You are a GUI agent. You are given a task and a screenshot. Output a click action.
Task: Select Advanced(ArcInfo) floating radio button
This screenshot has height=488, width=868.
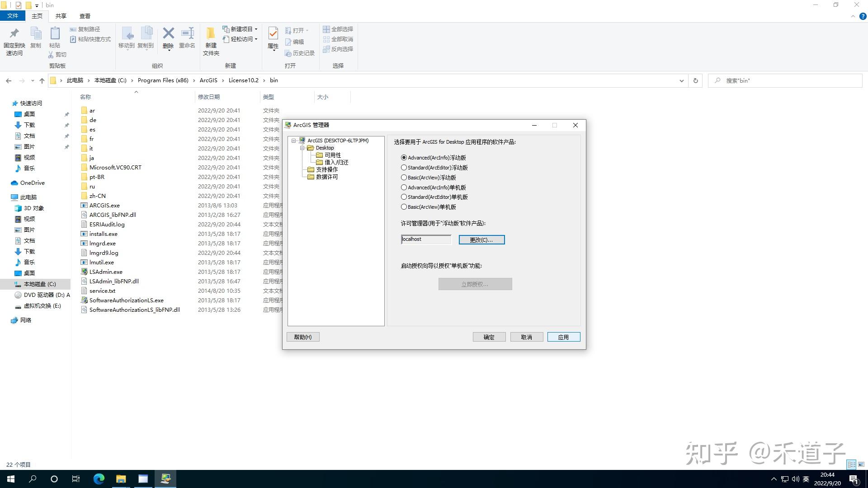click(404, 158)
